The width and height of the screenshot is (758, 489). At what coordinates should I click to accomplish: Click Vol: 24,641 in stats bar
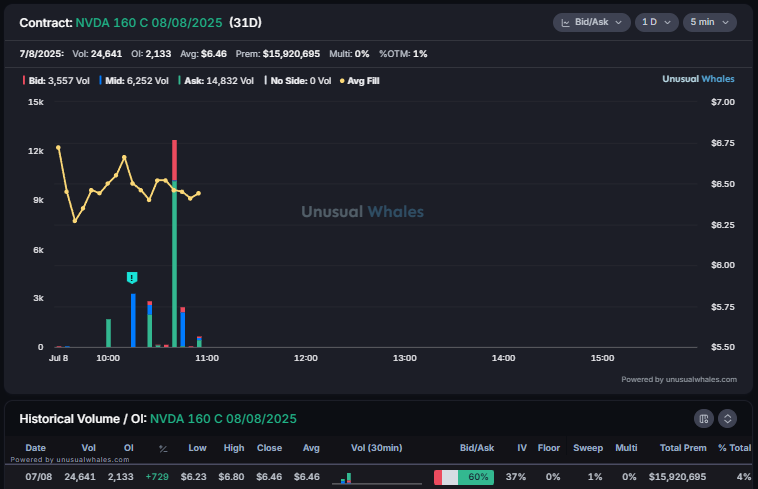pos(97,54)
